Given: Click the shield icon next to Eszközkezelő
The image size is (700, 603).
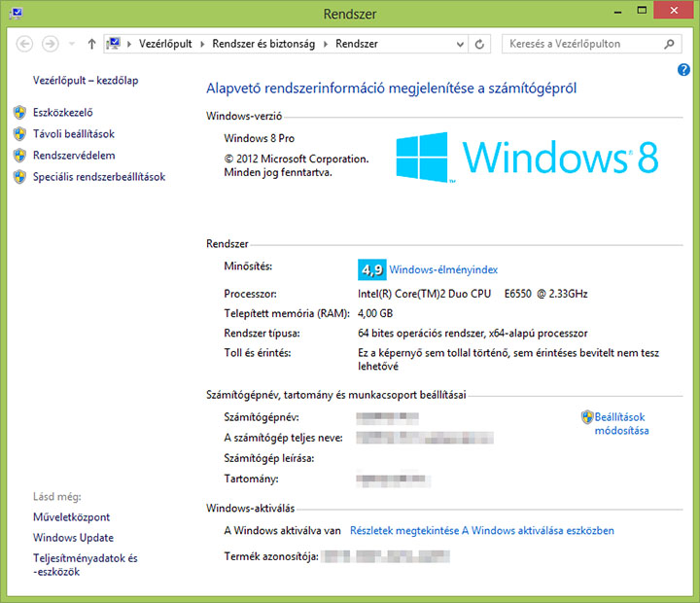Looking at the screenshot, I should point(19,113).
